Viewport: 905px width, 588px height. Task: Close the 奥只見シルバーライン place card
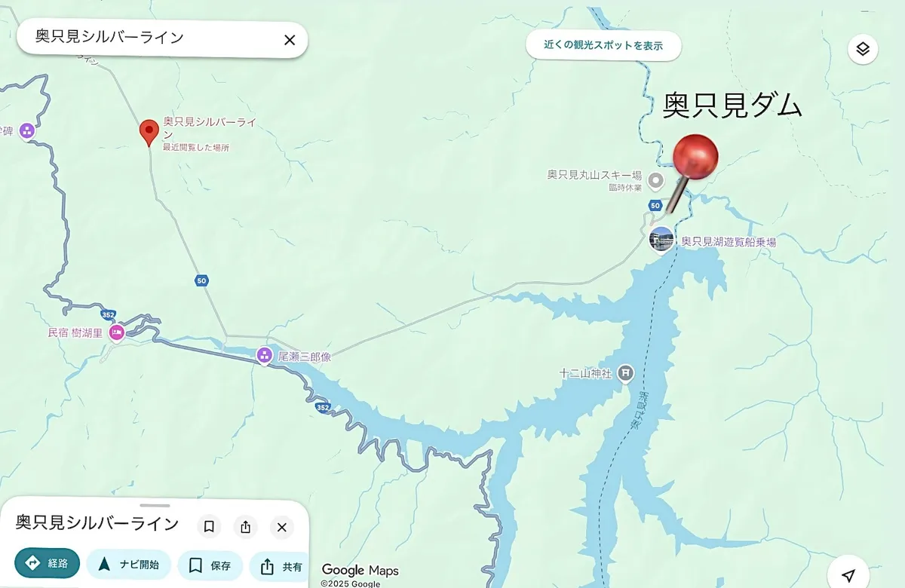tap(281, 527)
